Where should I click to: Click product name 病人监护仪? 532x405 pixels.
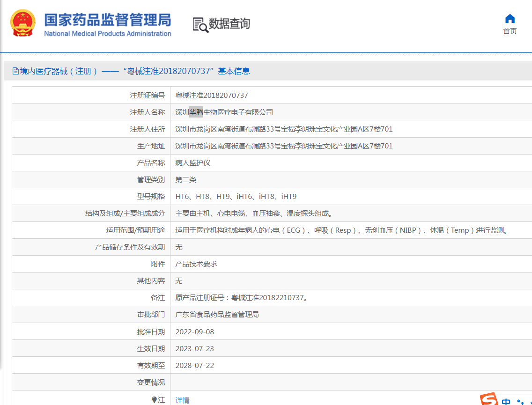point(193,163)
